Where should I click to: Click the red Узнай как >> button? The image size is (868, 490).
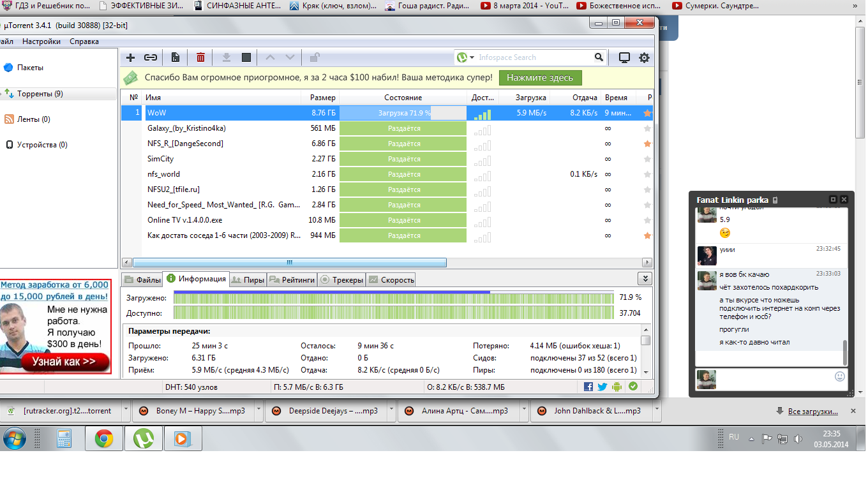point(65,362)
